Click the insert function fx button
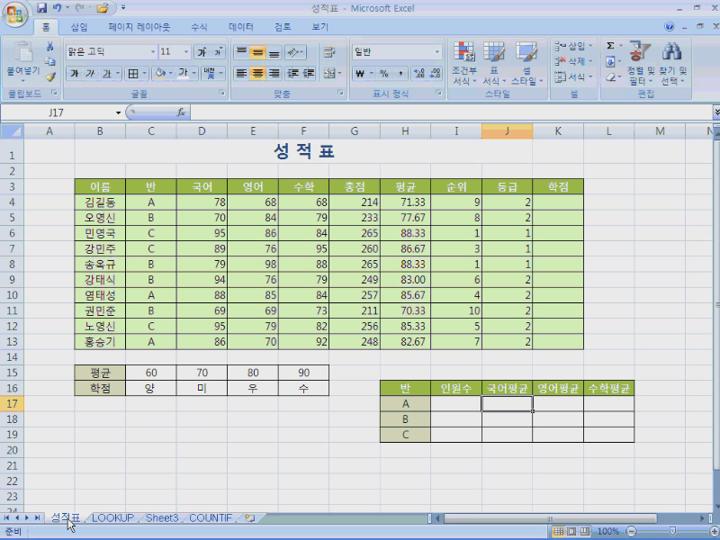720x540 pixels. pyautogui.click(x=181, y=112)
